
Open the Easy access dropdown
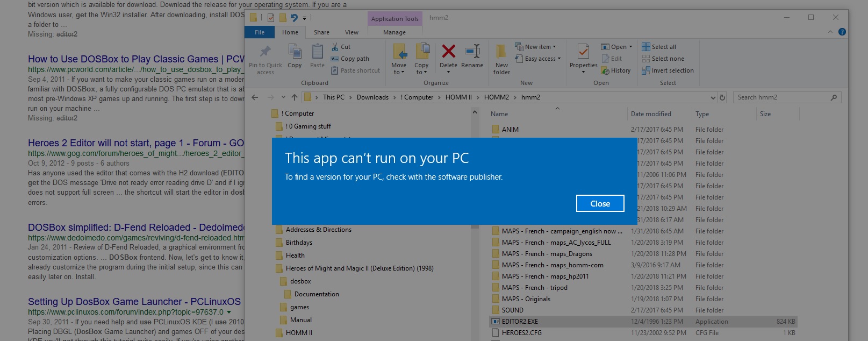tap(537, 59)
